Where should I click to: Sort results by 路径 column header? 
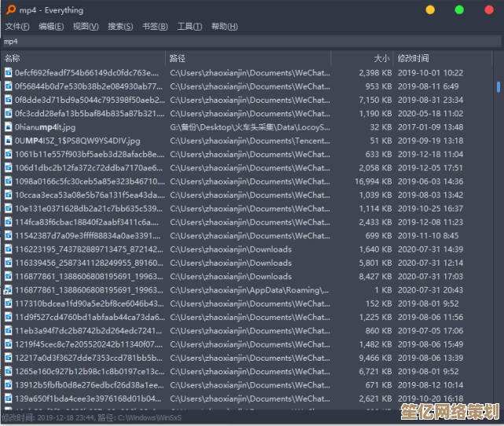click(x=248, y=58)
